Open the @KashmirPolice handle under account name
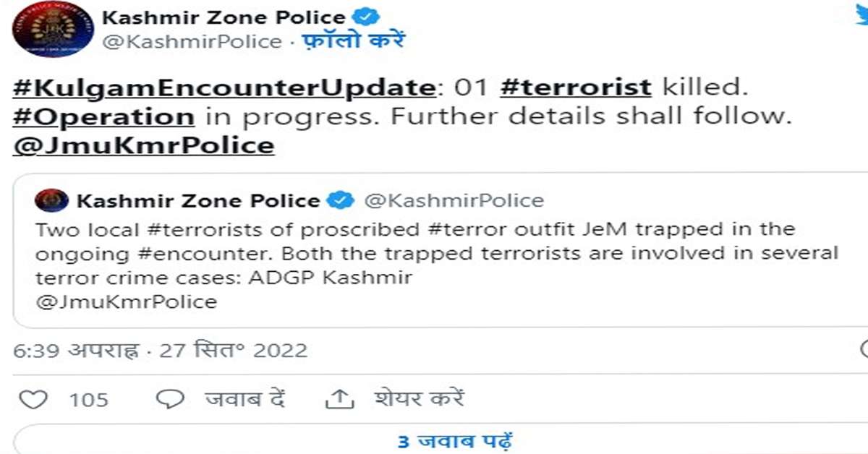This screenshot has height=454, width=868. [x=192, y=41]
